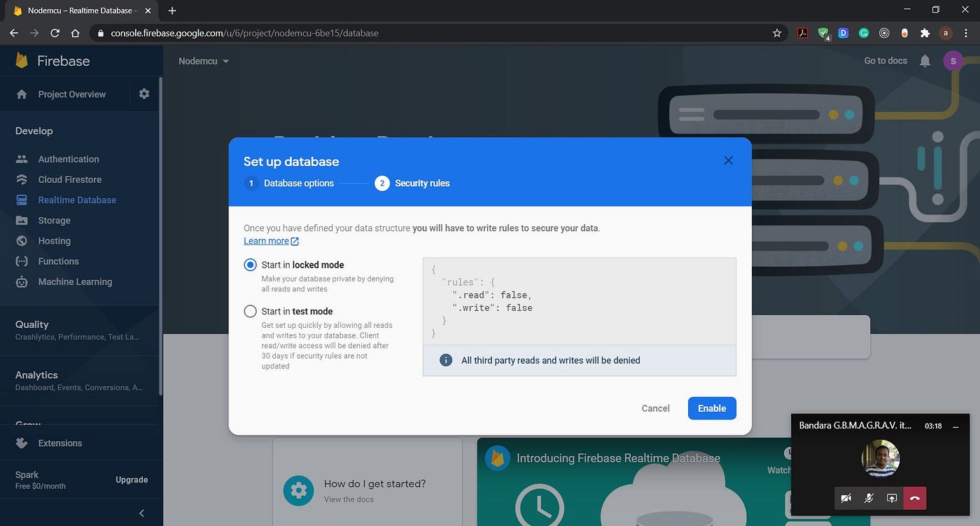The width and height of the screenshot is (980, 526).
Task: Click the Extensions icon in sidebar
Action: (22, 443)
